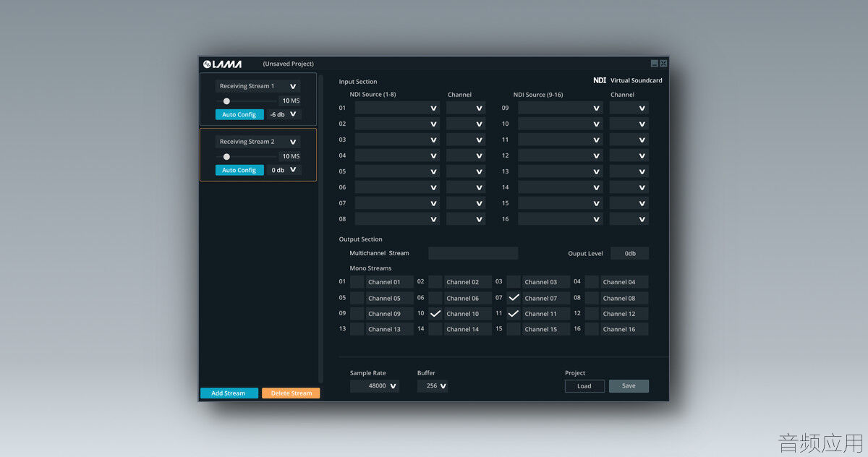868x457 pixels.
Task: Open the 0 db level dropdown in Stream 2
Action: (283, 170)
